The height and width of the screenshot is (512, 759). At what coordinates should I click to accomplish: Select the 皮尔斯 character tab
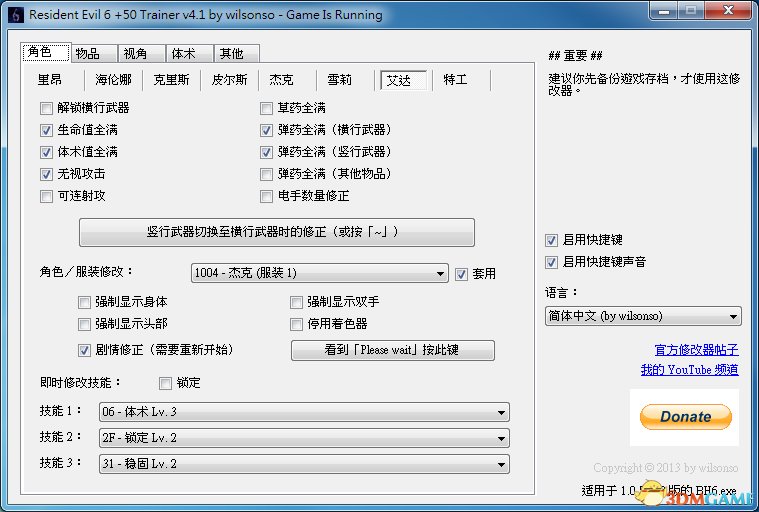pos(229,80)
